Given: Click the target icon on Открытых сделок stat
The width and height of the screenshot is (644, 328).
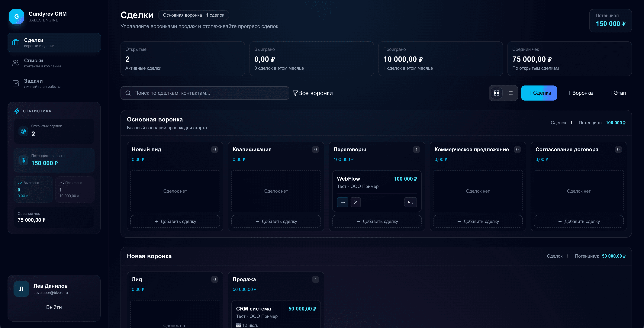Looking at the screenshot, I should 23,131.
